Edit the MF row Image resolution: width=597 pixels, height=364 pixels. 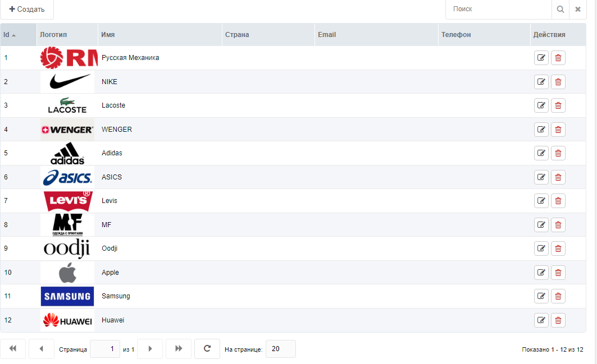click(x=541, y=225)
